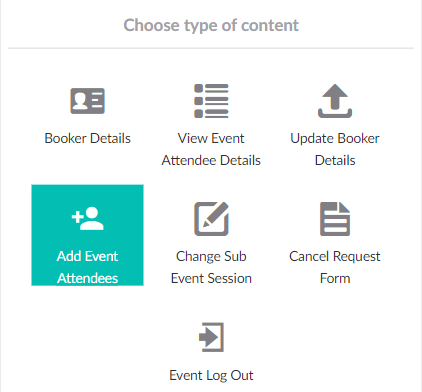The image size is (422, 392).
Task: Select the Add Event Attendees label text
Action: click(88, 267)
